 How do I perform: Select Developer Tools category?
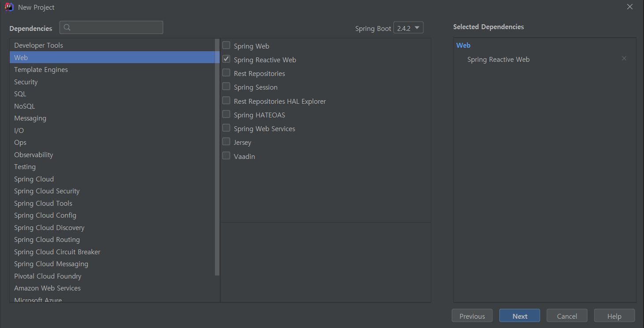point(112,45)
